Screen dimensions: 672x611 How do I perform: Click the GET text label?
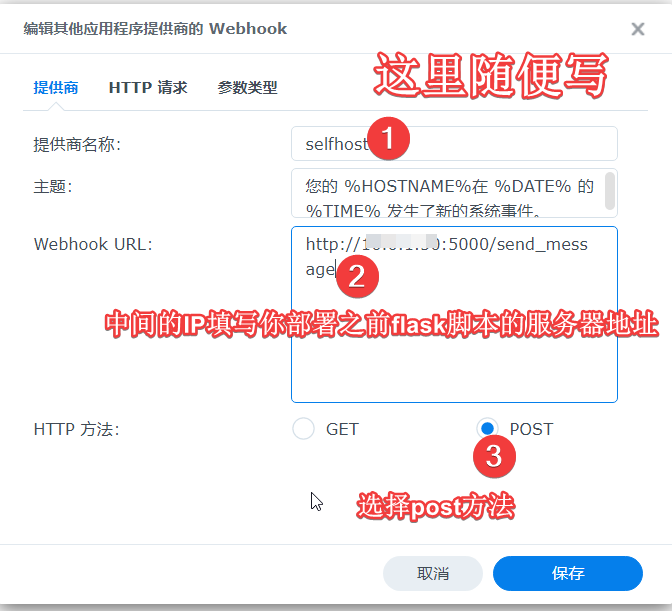point(342,429)
